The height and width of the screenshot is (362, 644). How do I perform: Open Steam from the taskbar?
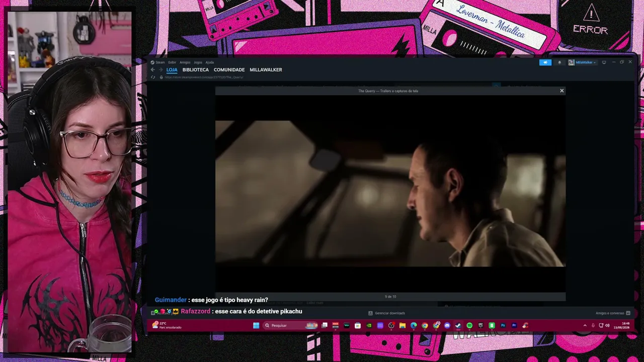click(458, 325)
